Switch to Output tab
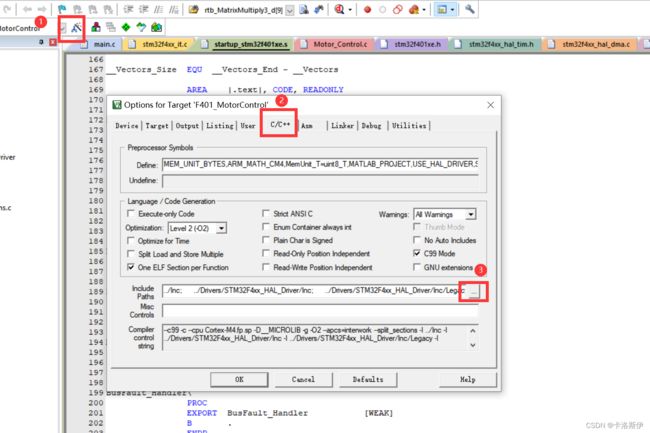 click(187, 126)
